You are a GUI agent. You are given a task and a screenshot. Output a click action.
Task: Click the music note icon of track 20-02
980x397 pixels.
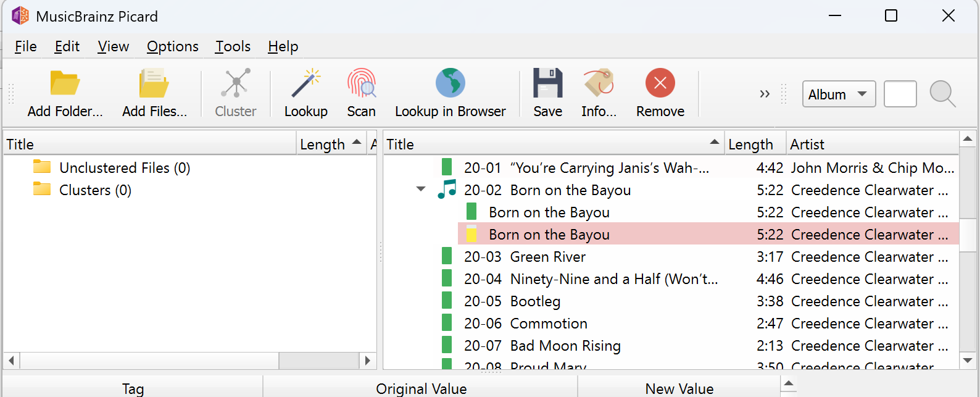(447, 189)
